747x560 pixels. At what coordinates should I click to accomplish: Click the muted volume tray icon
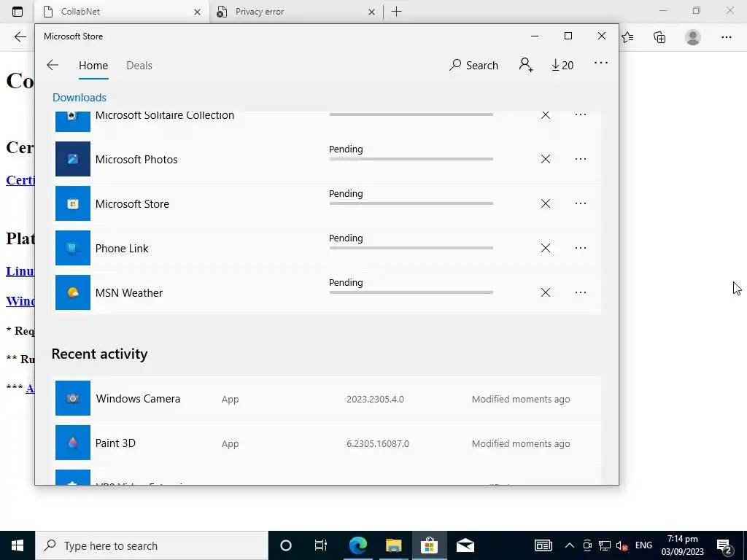tap(622, 545)
